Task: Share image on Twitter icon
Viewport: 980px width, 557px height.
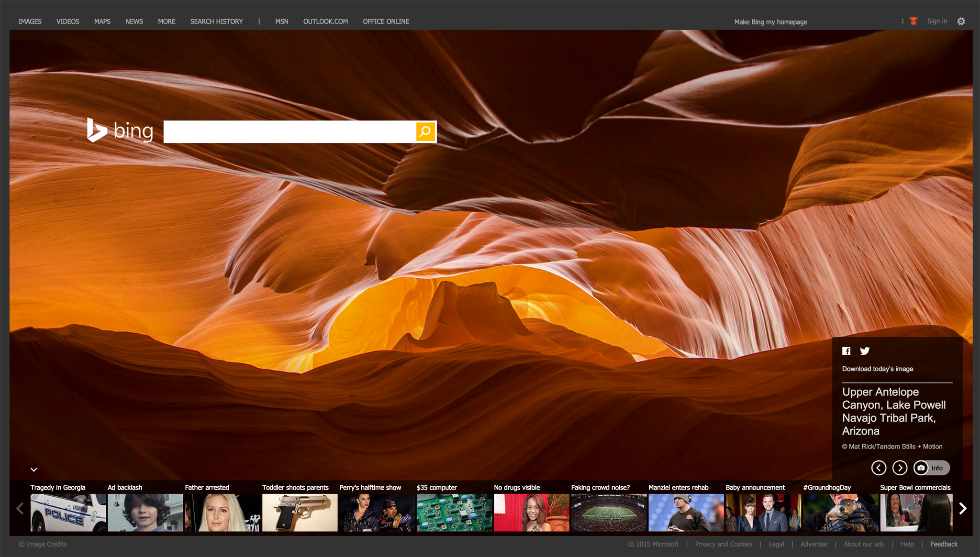Action: pos(865,351)
